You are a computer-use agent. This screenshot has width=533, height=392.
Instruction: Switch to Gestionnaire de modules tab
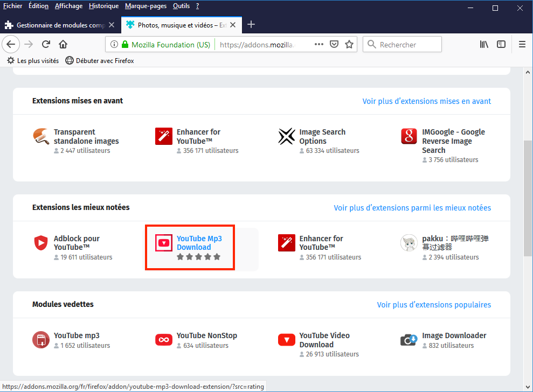coord(60,25)
